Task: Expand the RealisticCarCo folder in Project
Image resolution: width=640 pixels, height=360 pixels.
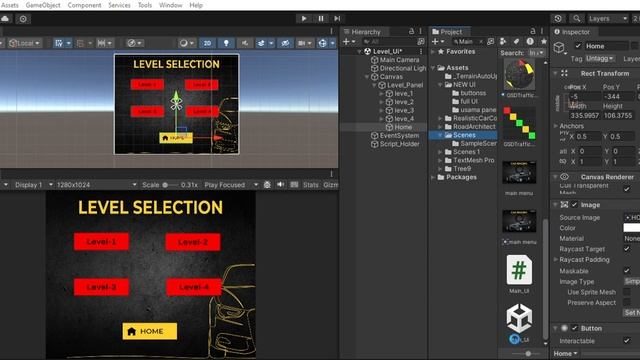Action: [440, 118]
